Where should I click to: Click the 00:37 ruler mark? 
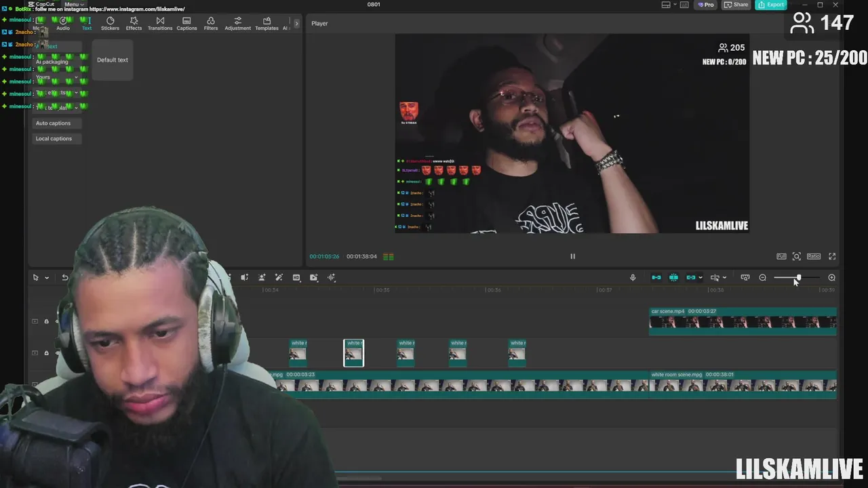tap(605, 290)
